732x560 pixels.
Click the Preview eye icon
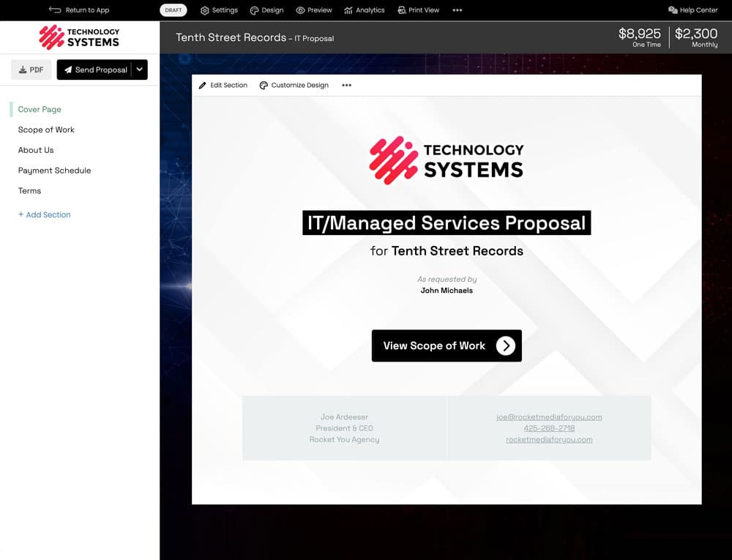point(300,10)
